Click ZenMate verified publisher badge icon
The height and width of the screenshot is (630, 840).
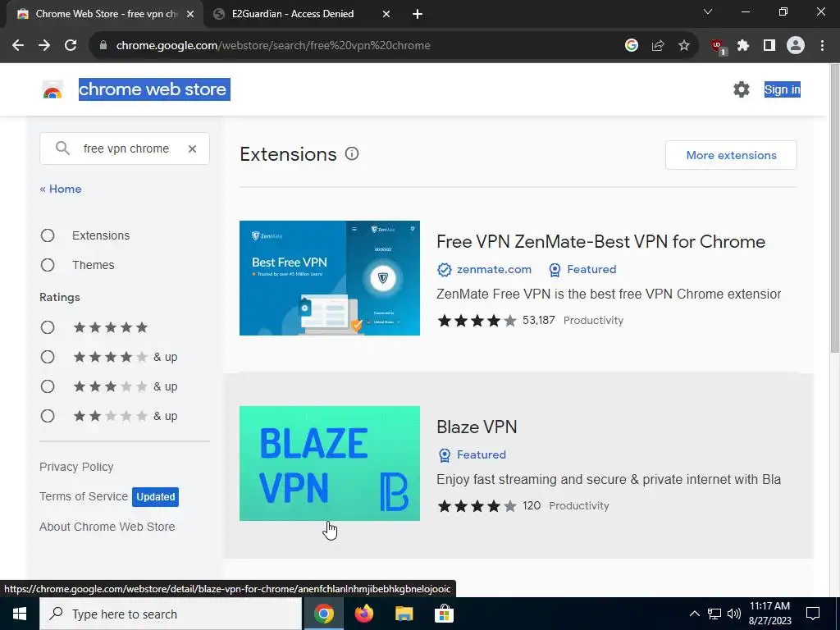(x=444, y=269)
